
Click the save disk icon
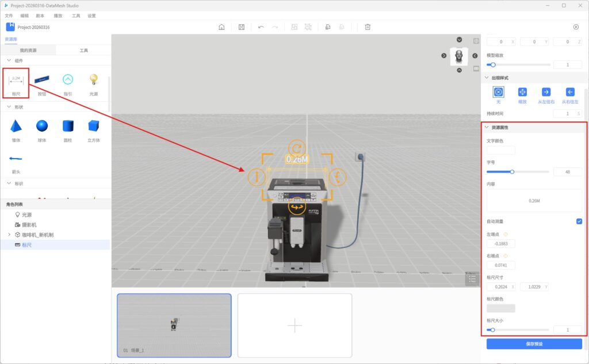pos(242,27)
